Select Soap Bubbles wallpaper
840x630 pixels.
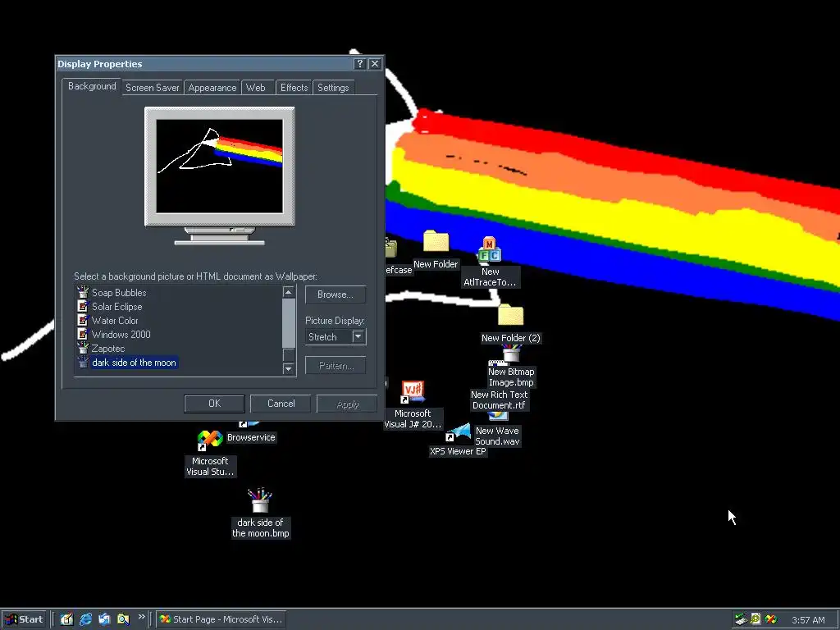pyautogui.click(x=119, y=293)
